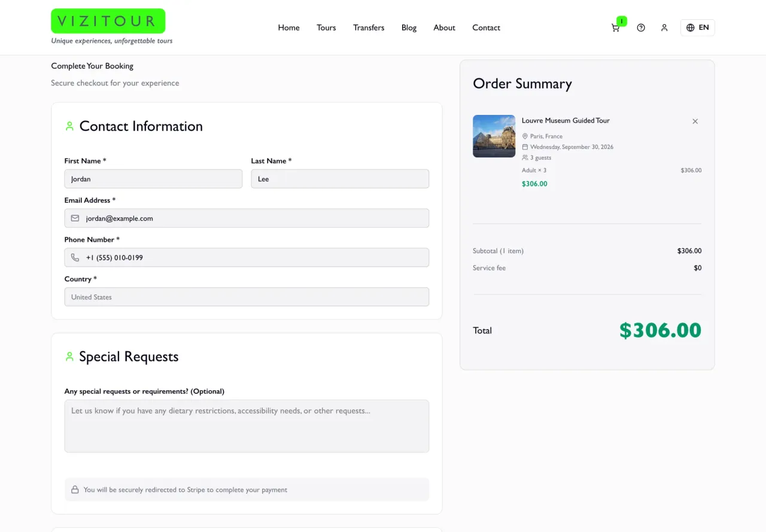This screenshot has width=766, height=532.
Task: Open the Contact page link
Action: pyautogui.click(x=486, y=28)
